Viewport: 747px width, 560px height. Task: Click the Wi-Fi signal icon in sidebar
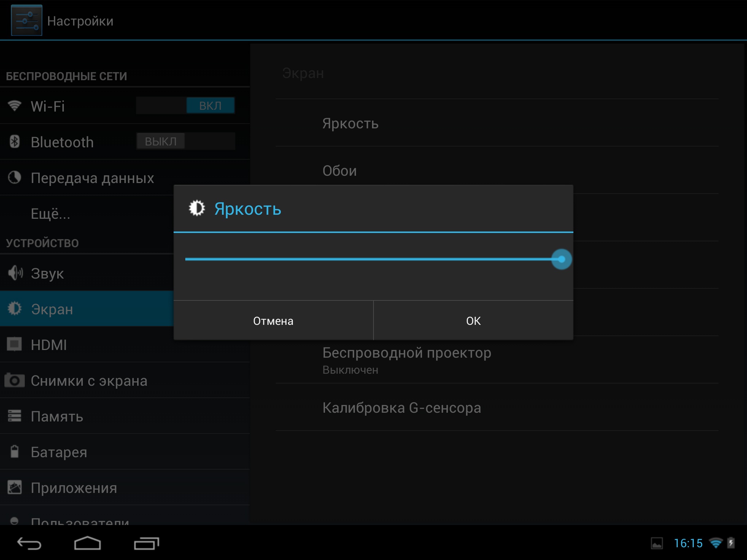point(15,106)
